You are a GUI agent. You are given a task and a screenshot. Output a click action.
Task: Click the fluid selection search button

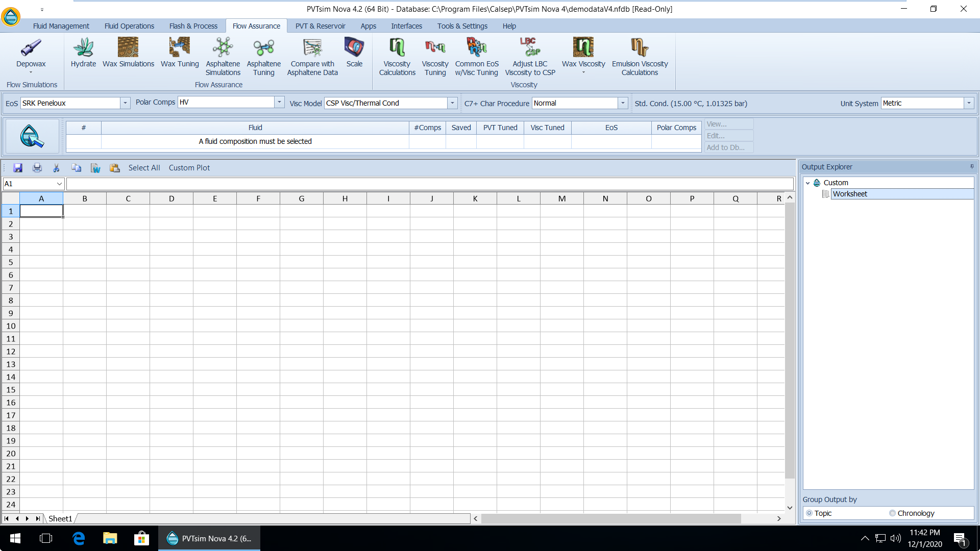pos(32,136)
